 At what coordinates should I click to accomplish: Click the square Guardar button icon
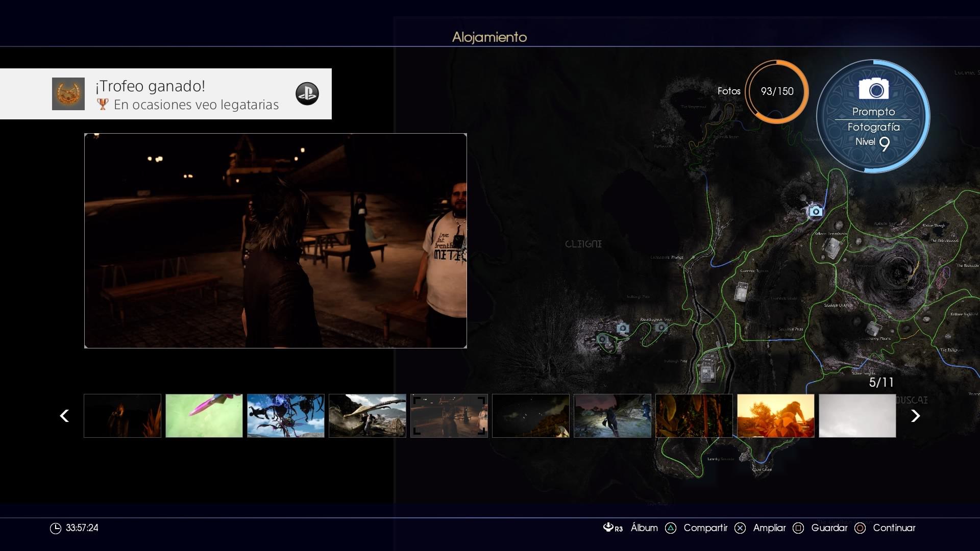point(798,528)
